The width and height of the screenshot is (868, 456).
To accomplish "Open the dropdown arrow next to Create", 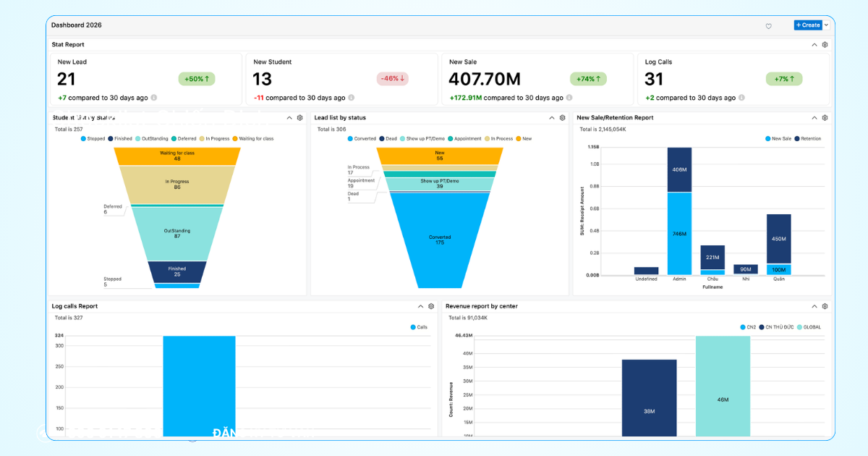I will tap(827, 25).
